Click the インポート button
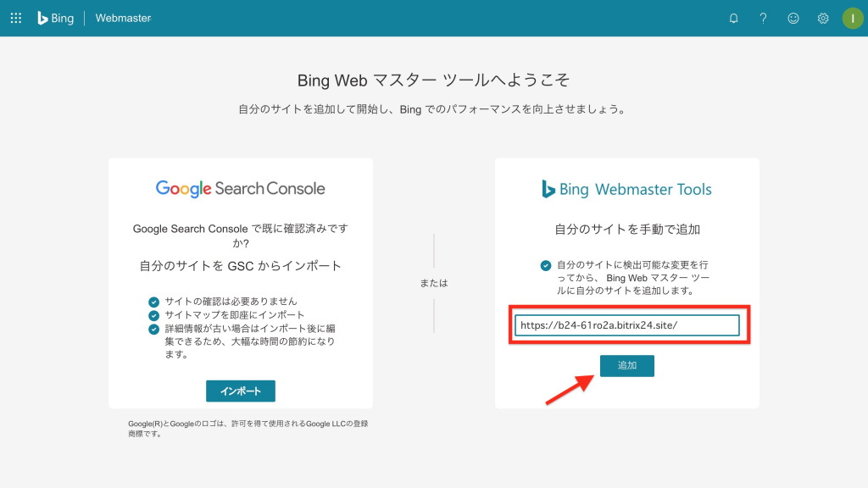 [240, 391]
